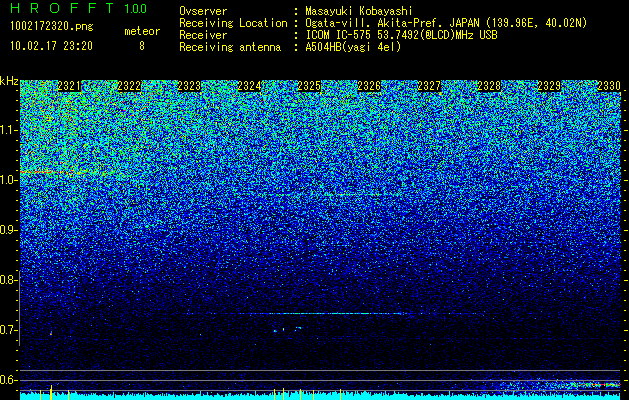Click the 2329 time marker
The image size is (629, 400).
(549, 86)
